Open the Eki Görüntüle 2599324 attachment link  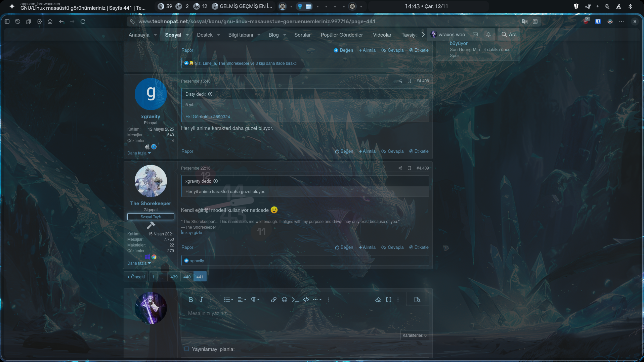pyautogui.click(x=208, y=117)
